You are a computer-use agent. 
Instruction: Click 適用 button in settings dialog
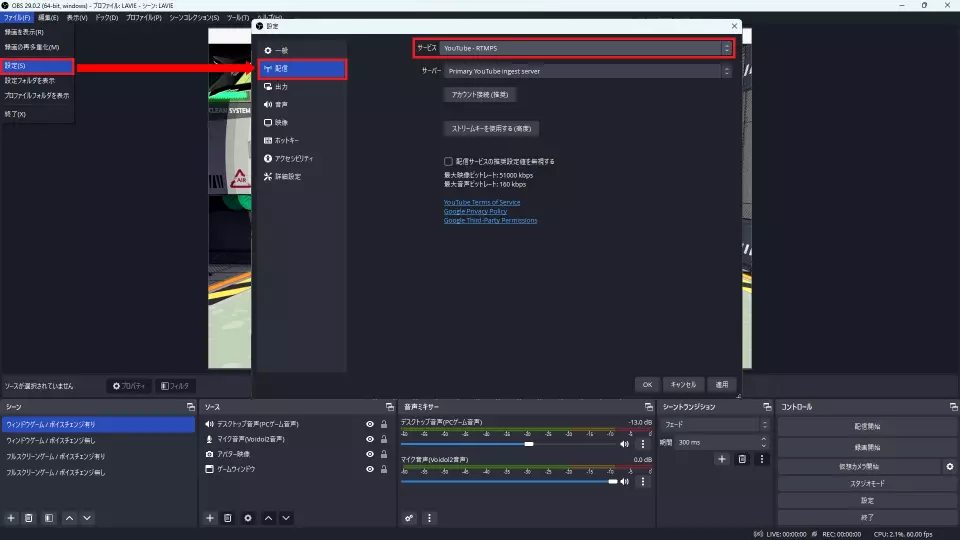point(722,384)
